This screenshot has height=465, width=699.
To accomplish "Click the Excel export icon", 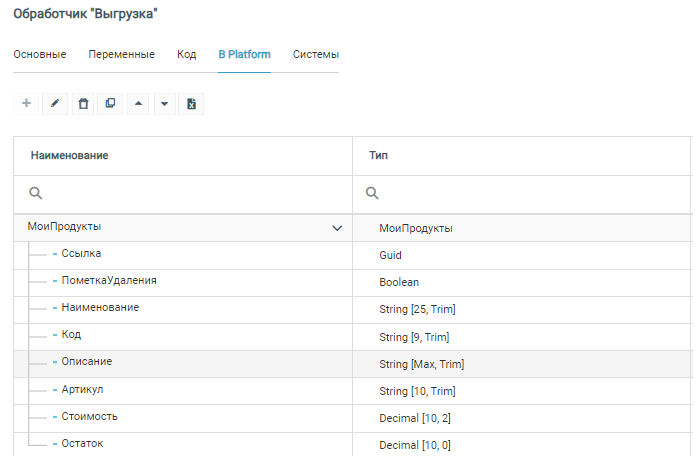I will [191, 103].
